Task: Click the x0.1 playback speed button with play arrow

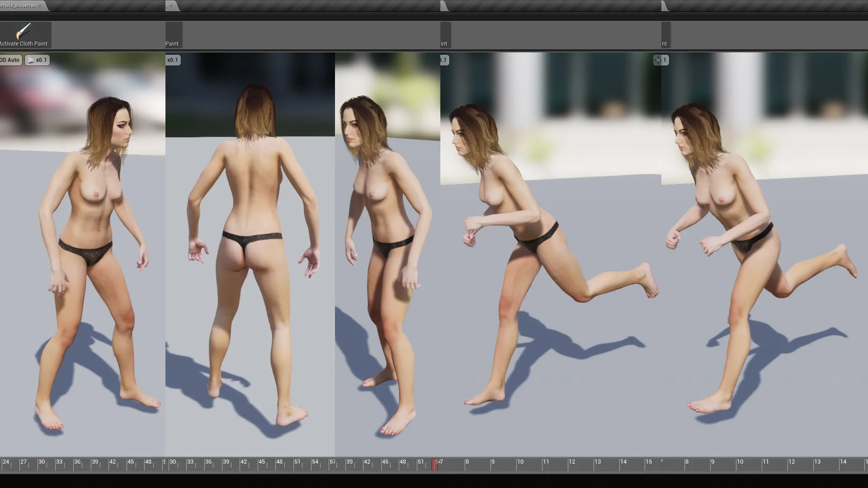Action: (37, 60)
